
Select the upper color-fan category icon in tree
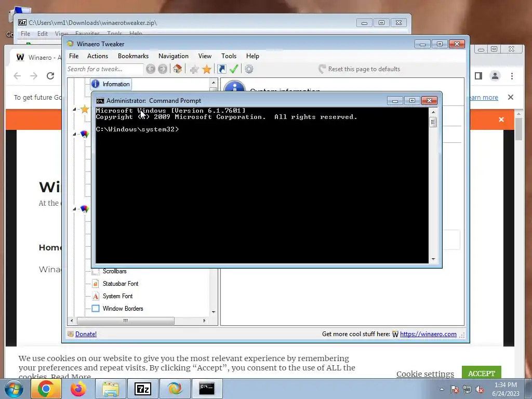pyautogui.click(x=85, y=135)
